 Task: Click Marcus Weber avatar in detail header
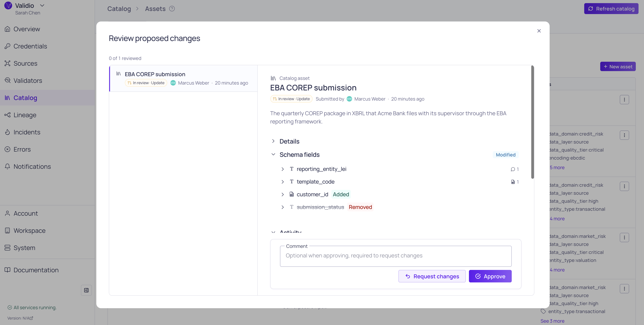(349, 99)
